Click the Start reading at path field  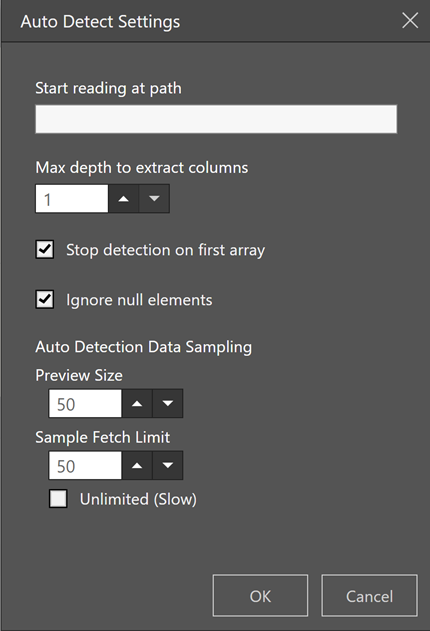[216, 119]
